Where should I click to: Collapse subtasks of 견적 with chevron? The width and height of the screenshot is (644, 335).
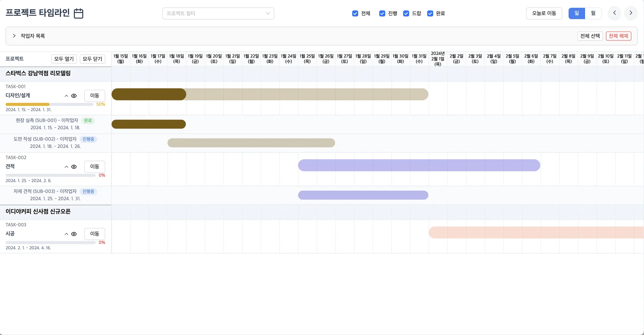click(66, 167)
